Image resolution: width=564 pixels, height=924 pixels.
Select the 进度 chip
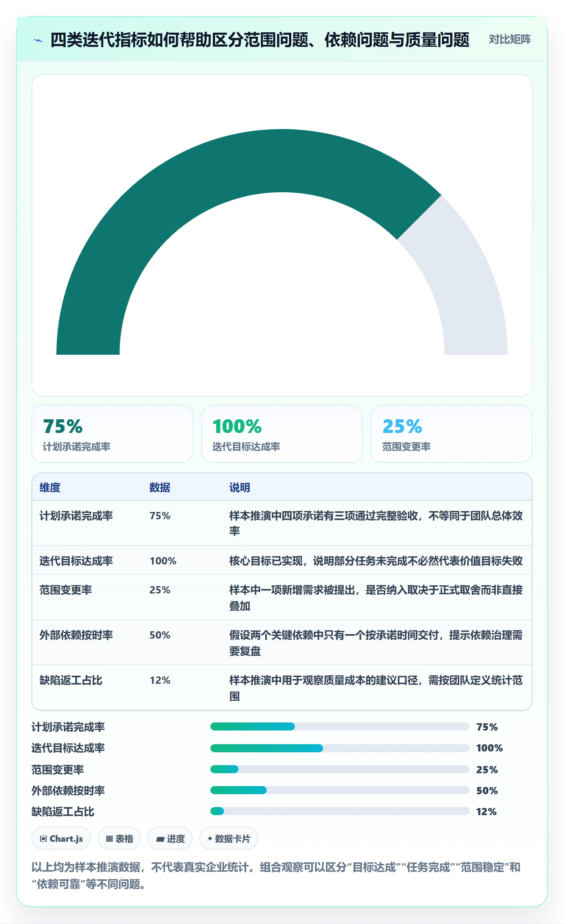(170, 839)
